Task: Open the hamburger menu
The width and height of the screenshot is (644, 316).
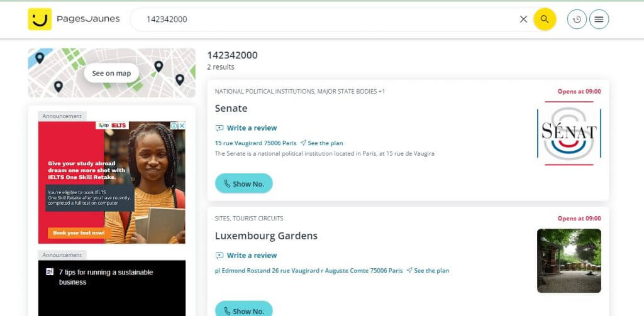Action: click(x=599, y=19)
